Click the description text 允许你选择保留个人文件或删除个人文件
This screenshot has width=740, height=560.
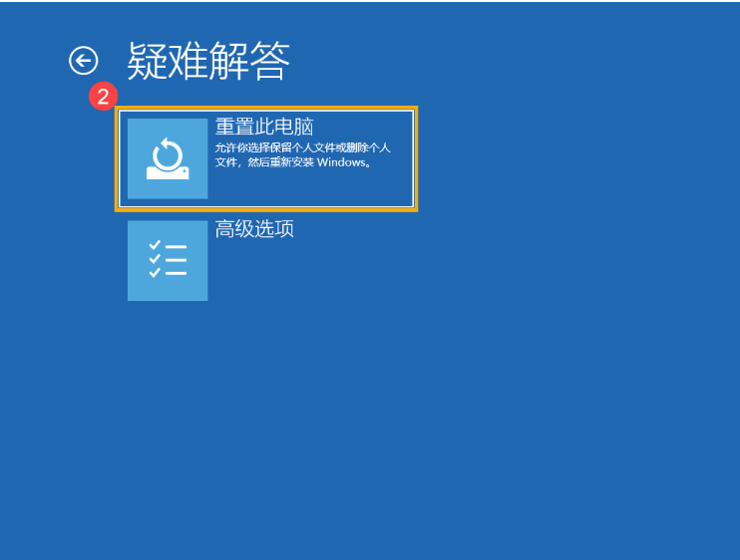pyautogui.click(x=302, y=155)
